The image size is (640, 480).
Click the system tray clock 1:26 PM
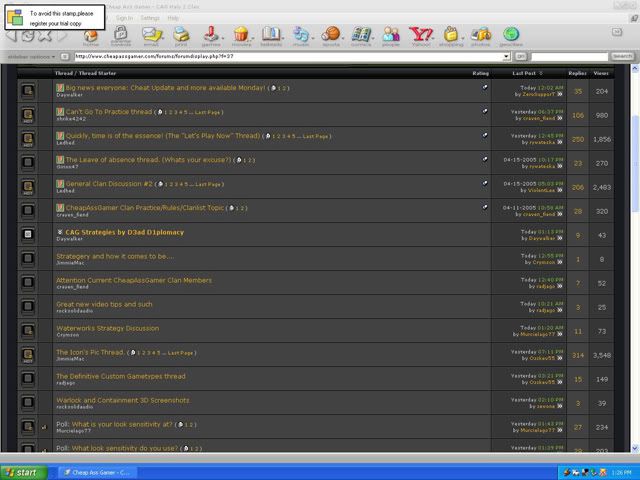(622, 473)
